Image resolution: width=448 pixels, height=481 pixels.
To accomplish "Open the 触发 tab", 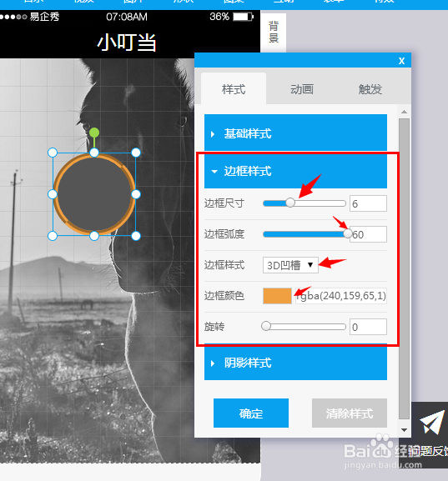I will [x=370, y=89].
